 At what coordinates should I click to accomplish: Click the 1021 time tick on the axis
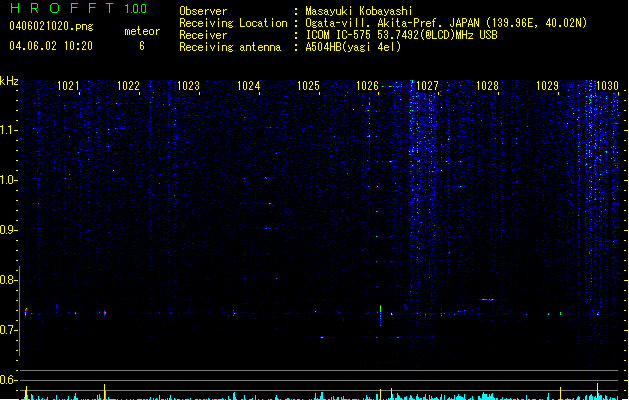(68, 86)
